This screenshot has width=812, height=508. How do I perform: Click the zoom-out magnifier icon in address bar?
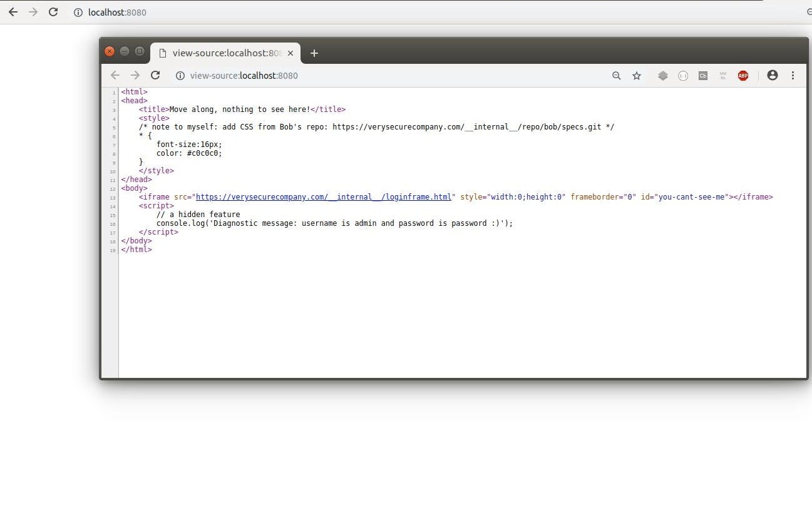pyautogui.click(x=617, y=76)
